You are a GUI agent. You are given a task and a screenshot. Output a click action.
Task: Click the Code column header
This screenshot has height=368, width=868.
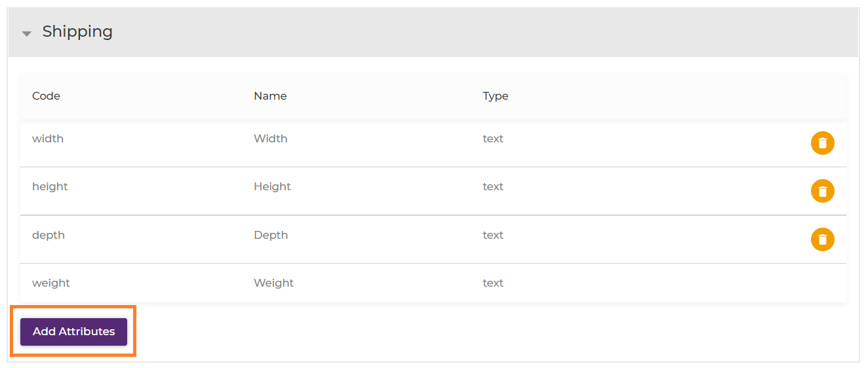46,96
